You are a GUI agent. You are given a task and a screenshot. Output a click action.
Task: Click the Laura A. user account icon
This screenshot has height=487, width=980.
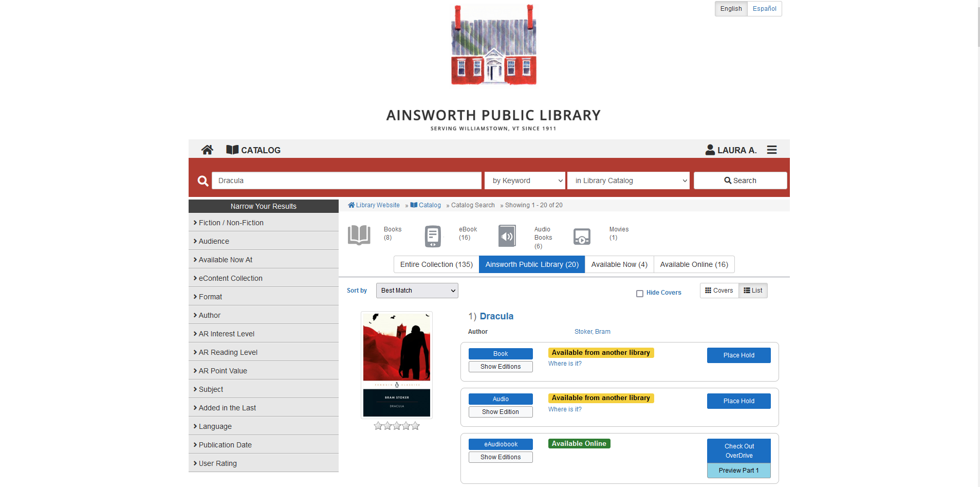[x=710, y=150]
